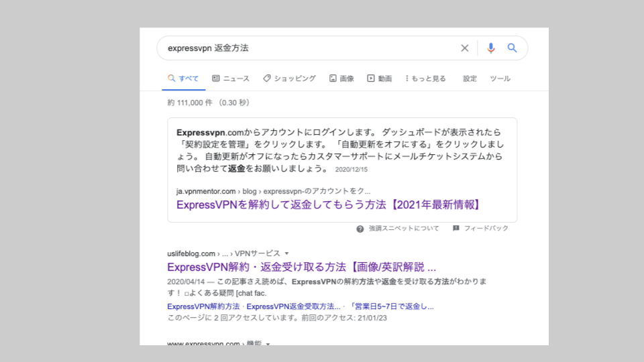The width and height of the screenshot is (644, 362).
Task: Open ExpressVPN返金受取方法 sitelink
Action: click(x=293, y=306)
